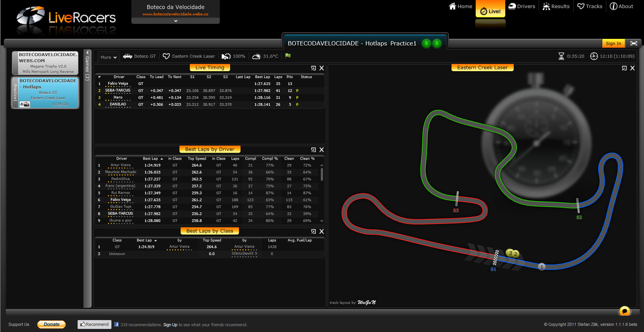The height and width of the screenshot is (332, 644).
Task: Sort Best Laps by Class by Best Lap
Action: (146, 240)
